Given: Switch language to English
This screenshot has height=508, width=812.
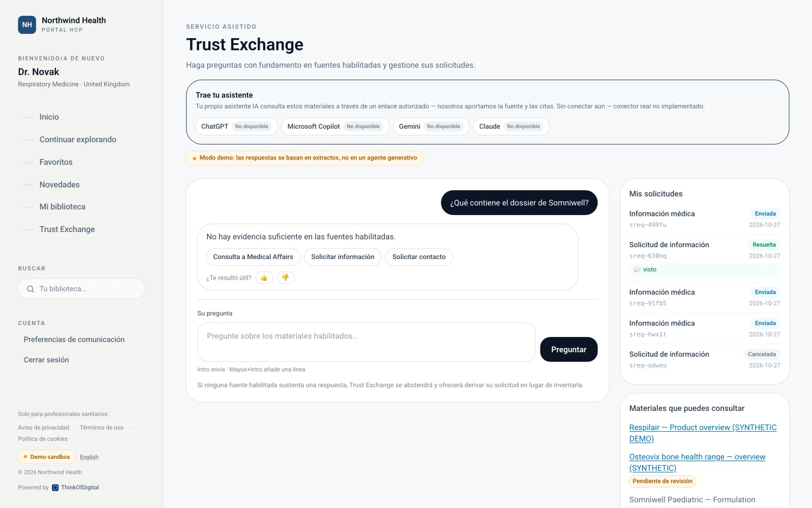Looking at the screenshot, I should coord(89,457).
